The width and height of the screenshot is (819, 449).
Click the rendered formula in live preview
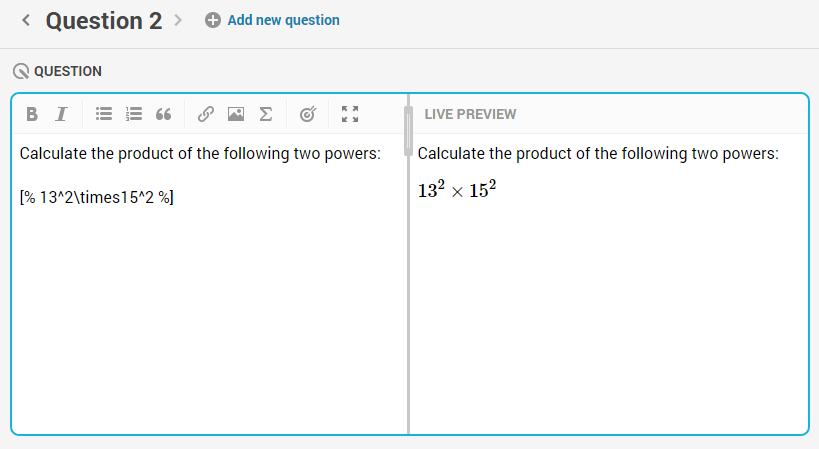[457, 189]
